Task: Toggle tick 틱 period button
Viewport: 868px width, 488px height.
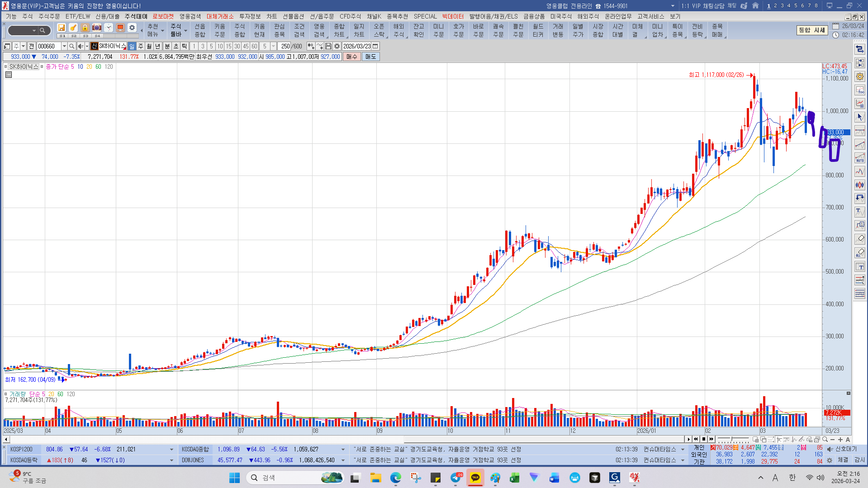Action: tap(185, 46)
